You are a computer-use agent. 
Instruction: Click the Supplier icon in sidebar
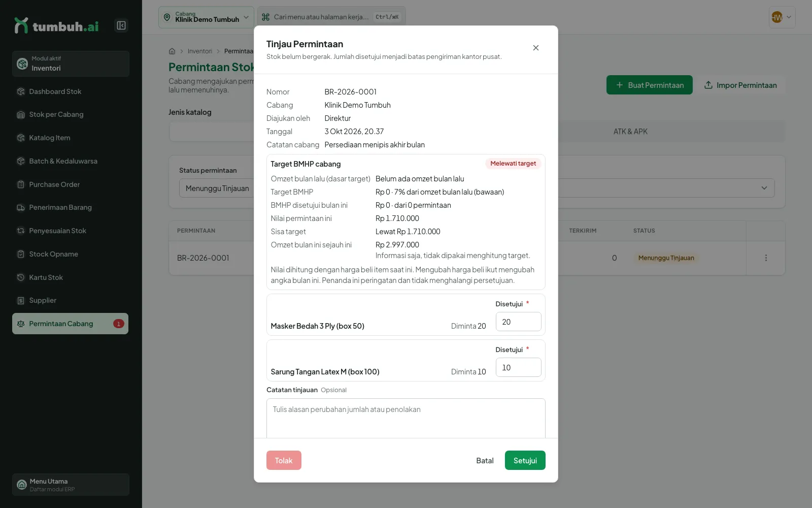click(21, 301)
